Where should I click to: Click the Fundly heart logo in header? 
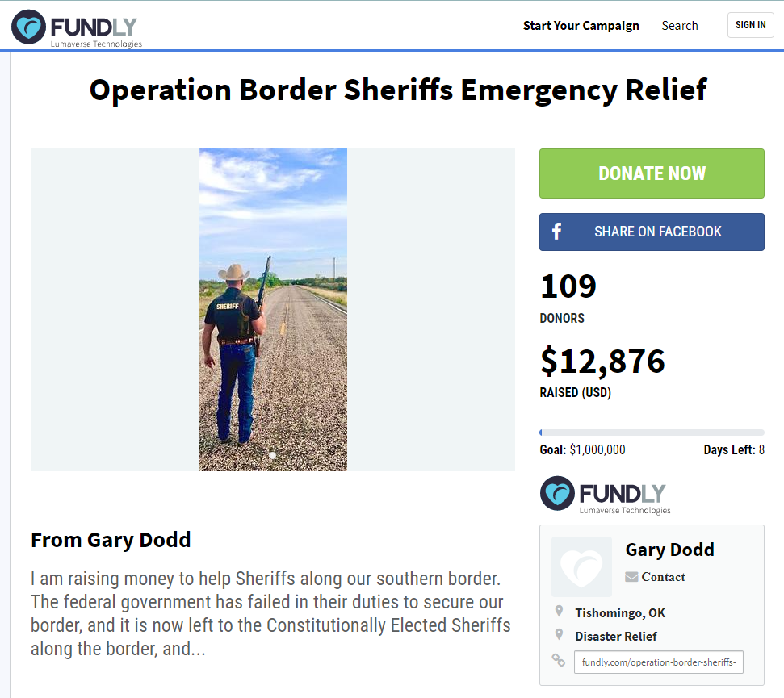28,27
